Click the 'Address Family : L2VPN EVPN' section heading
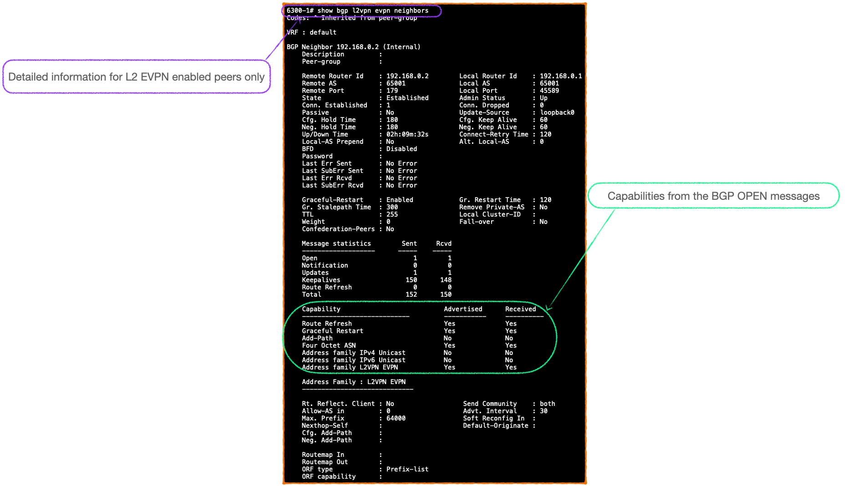868x486 pixels. pos(354,382)
